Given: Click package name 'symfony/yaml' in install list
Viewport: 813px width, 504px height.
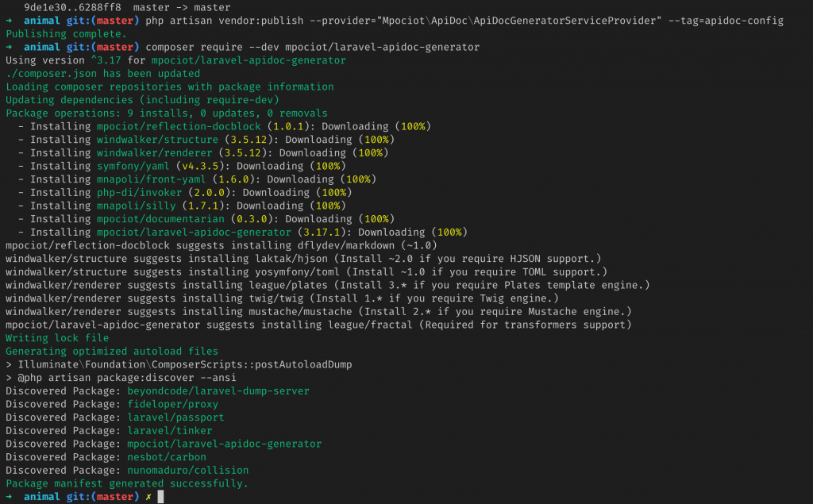Looking at the screenshot, I should click(133, 166).
